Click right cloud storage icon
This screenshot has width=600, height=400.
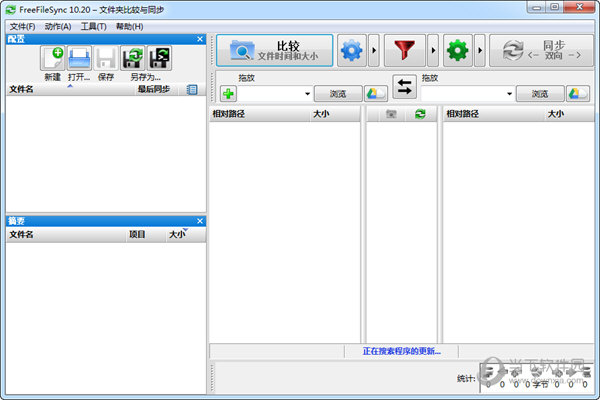coord(578,94)
